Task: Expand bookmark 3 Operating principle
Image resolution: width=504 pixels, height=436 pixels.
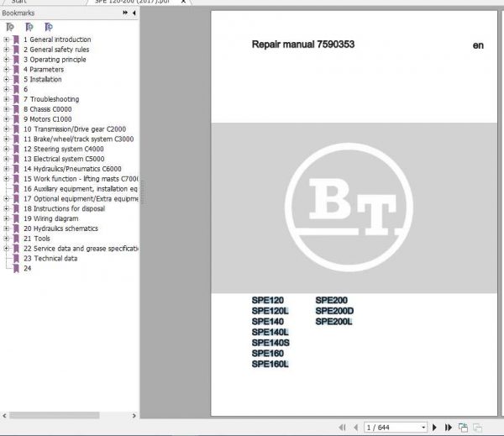Action: pyautogui.click(x=6, y=60)
